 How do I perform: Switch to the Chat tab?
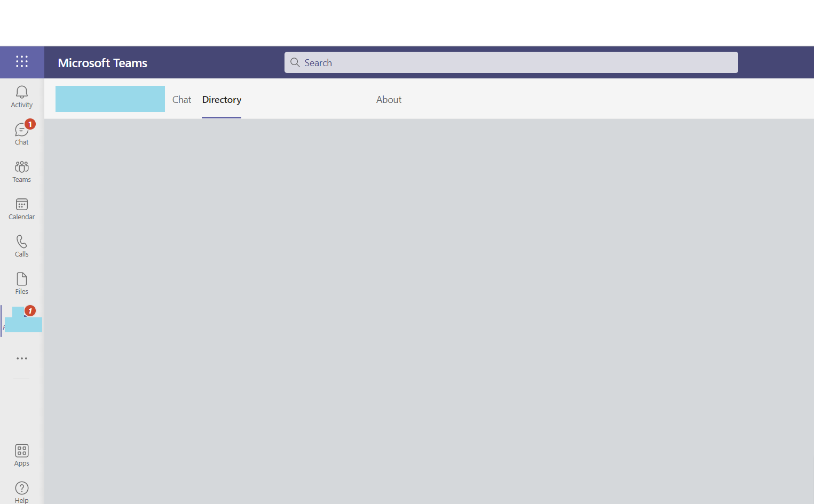click(181, 99)
